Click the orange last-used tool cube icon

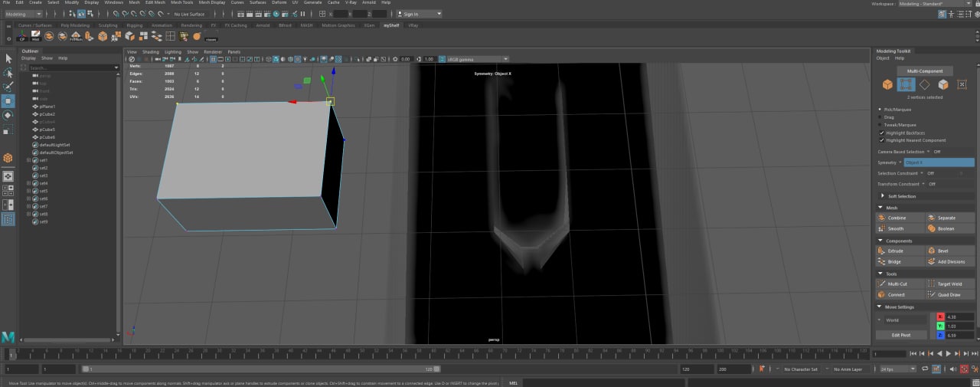[8, 158]
